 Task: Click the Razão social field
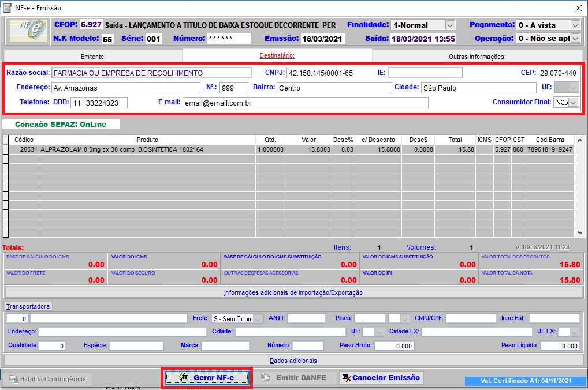click(151, 73)
